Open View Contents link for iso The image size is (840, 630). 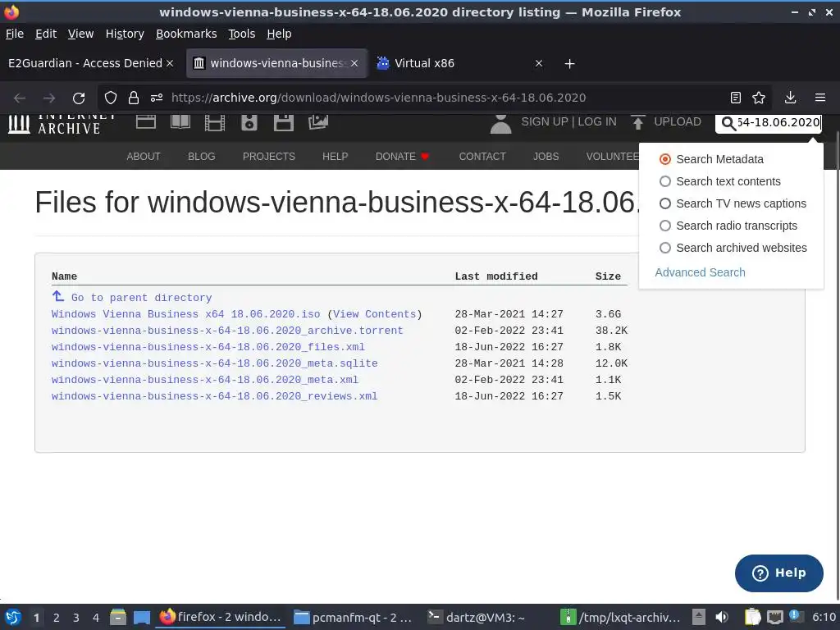pos(374,314)
